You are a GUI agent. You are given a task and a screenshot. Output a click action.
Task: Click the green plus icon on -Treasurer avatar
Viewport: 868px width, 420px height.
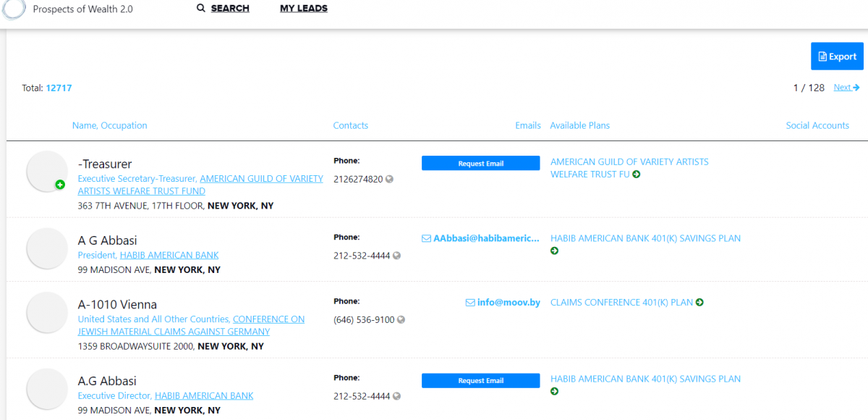(60, 185)
